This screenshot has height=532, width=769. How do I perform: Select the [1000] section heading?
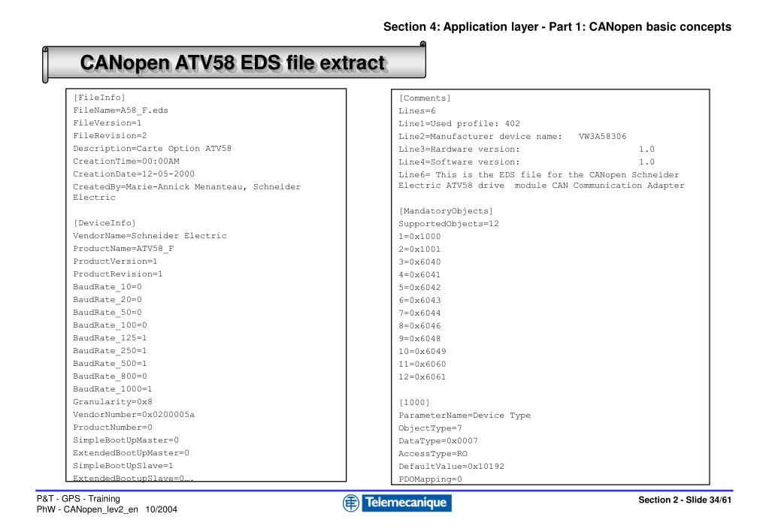414,403
